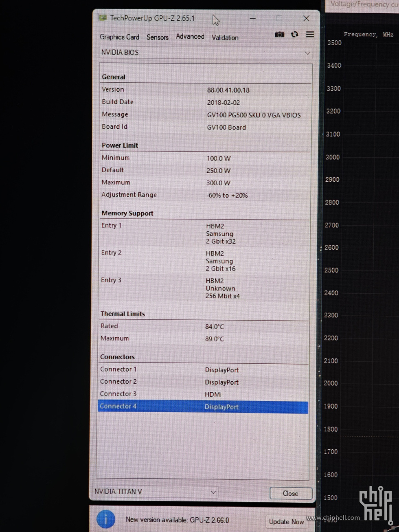Screen dimensions: 399x532
Task: Click the Connectors section header
Action: click(117, 357)
